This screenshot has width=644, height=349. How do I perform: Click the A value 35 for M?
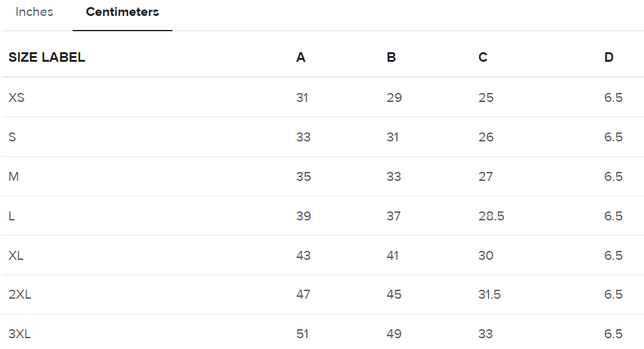tap(304, 176)
